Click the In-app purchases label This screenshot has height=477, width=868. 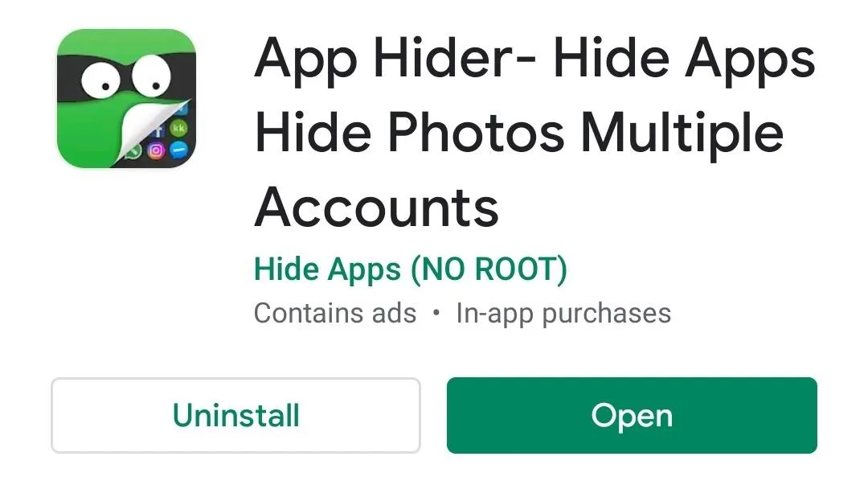click(x=563, y=314)
